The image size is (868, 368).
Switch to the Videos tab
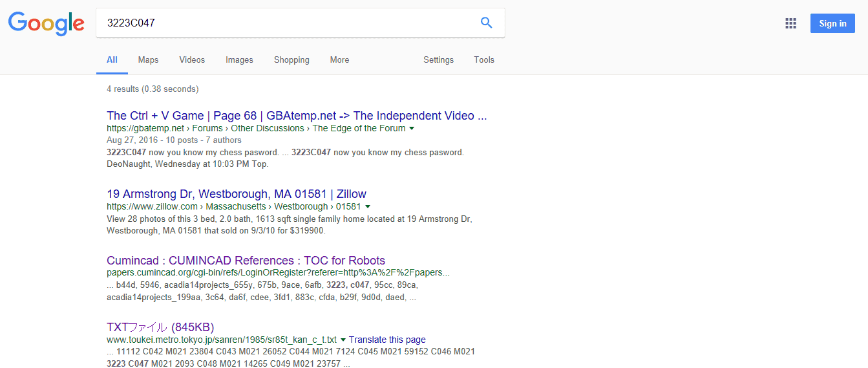[x=192, y=60]
